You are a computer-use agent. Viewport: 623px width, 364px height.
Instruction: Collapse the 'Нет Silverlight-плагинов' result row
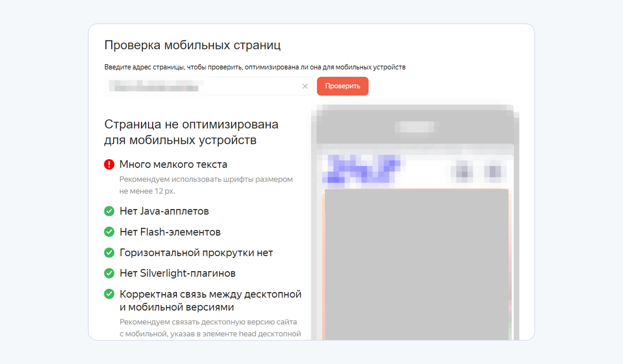tap(177, 273)
